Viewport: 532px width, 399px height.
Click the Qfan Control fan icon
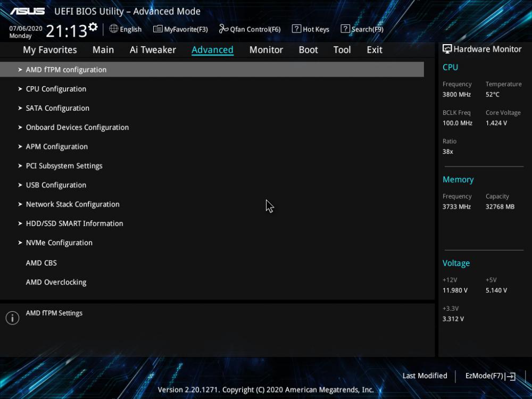click(223, 29)
